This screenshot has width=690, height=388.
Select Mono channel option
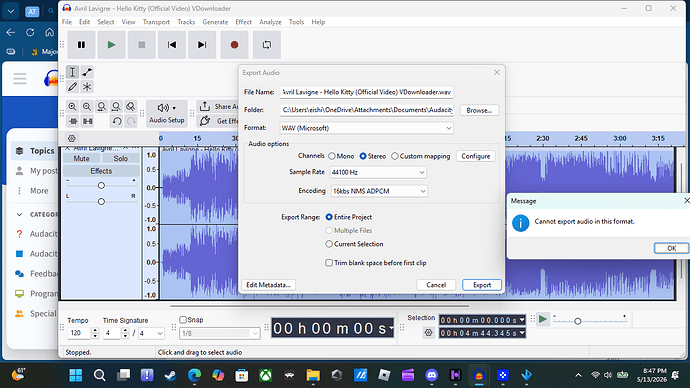pos(332,156)
